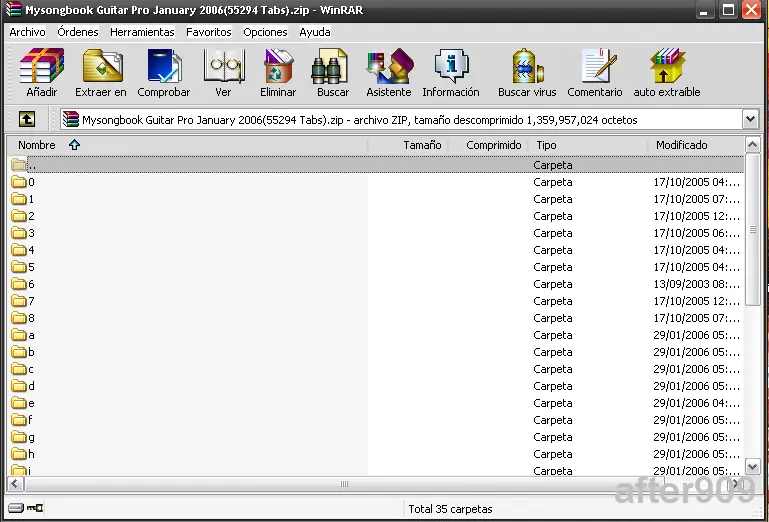Screen dimensions: 769x522
Task: Click the Buscar binoculars icon
Action: coord(330,65)
